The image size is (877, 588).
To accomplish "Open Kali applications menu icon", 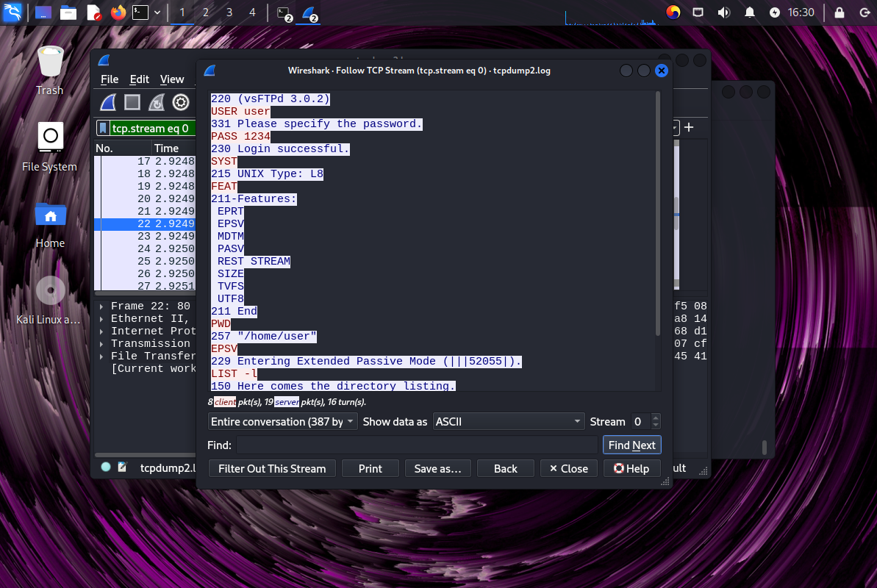I will (12, 12).
